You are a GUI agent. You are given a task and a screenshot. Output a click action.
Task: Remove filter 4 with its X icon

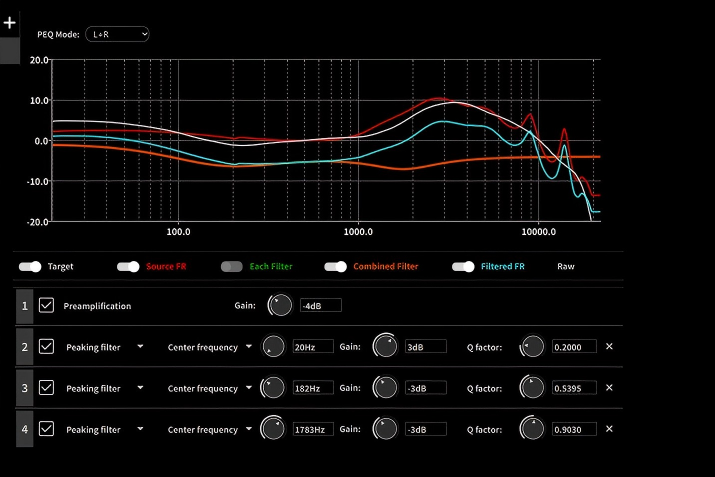point(609,429)
